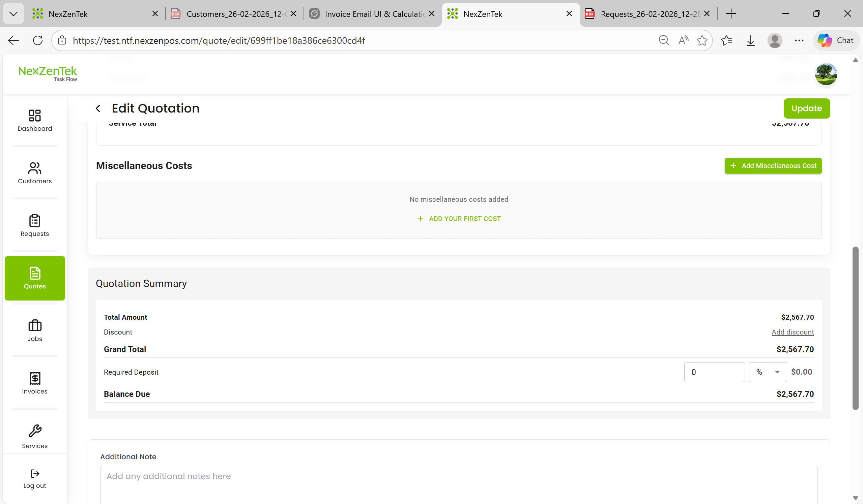
Task: Click Add Miscellaneous Cost button
Action: tap(773, 166)
